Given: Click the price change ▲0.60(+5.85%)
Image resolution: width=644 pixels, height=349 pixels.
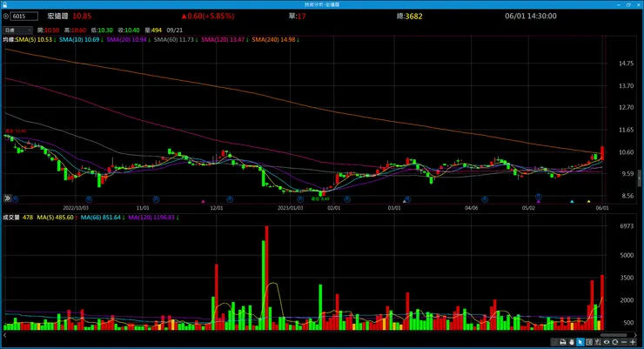Looking at the screenshot, I should [208, 16].
